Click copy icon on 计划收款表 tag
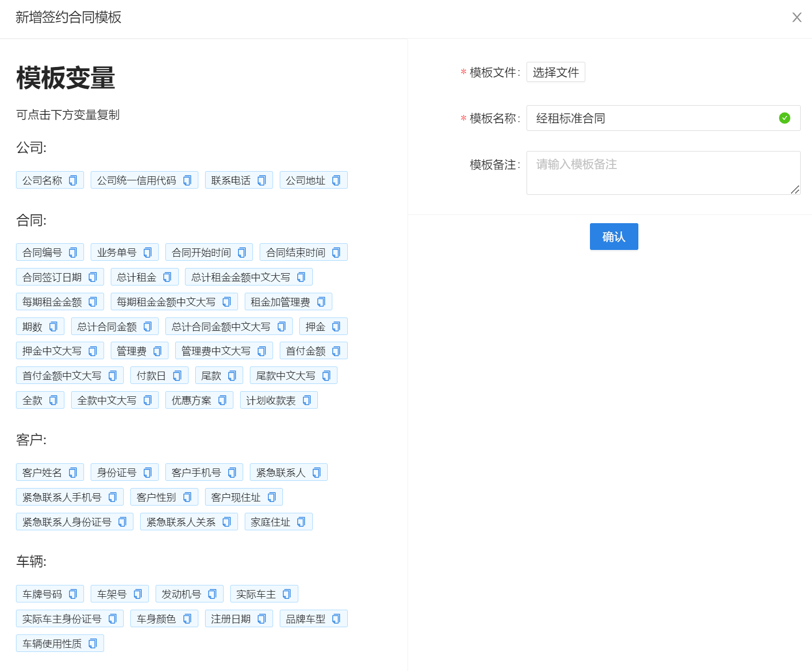The height and width of the screenshot is (671, 812). coord(307,400)
